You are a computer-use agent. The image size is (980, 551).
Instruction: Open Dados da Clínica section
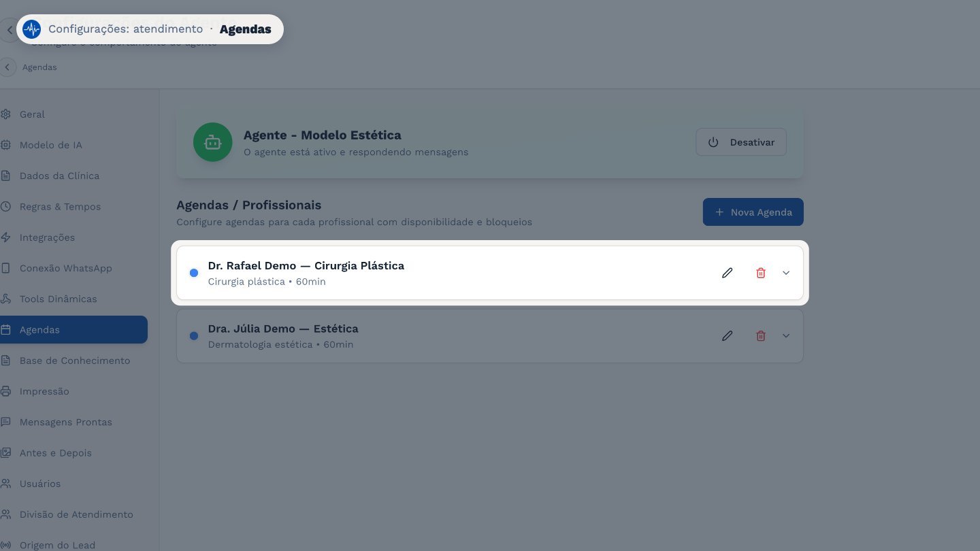click(x=73, y=176)
